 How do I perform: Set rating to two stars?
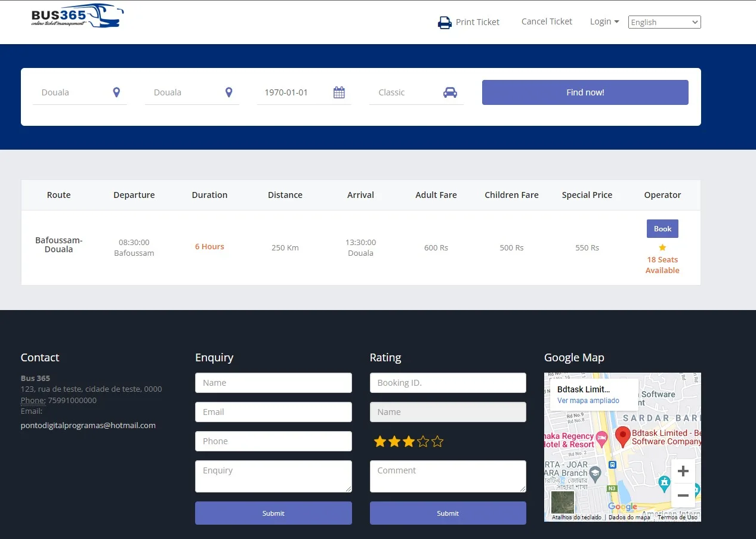[x=394, y=442]
